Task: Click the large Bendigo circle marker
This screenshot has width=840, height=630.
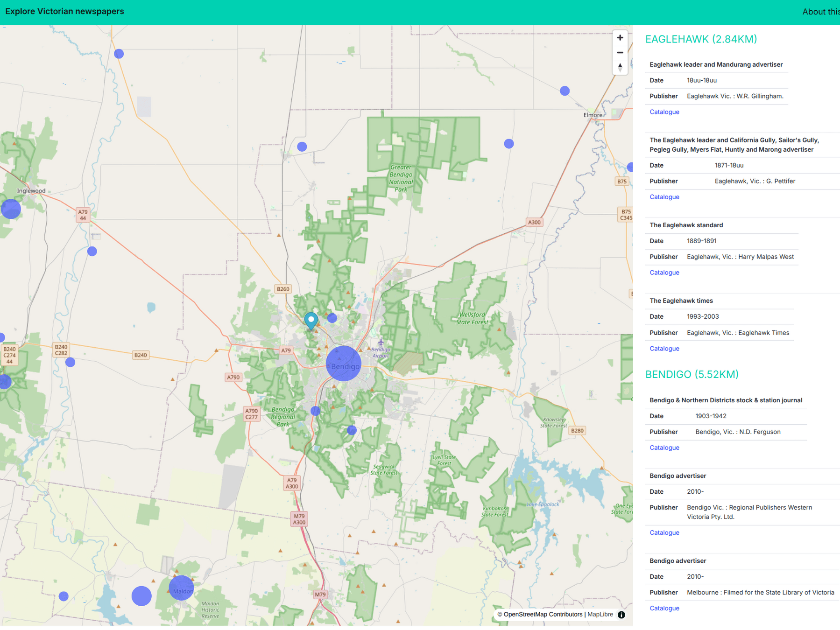Action: [x=344, y=364]
